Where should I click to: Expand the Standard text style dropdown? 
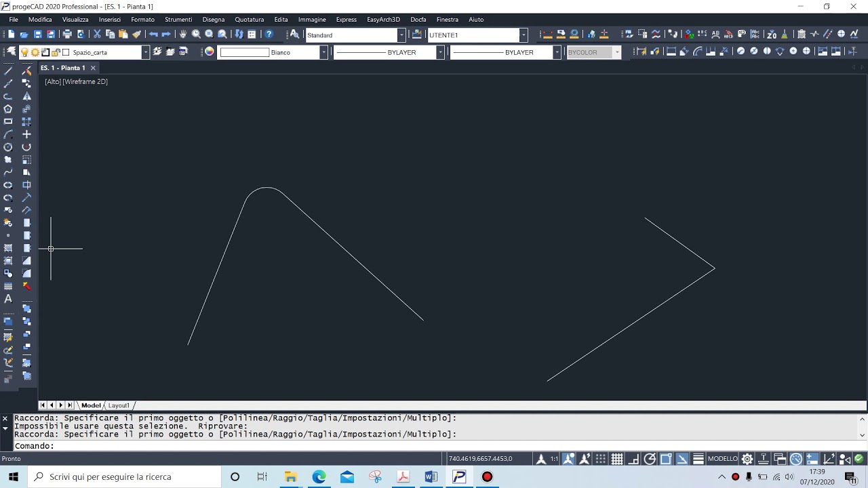(401, 35)
